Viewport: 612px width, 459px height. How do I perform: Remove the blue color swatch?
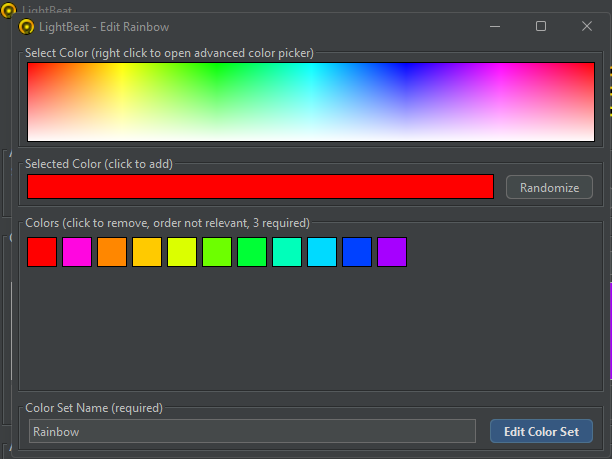click(x=357, y=252)
